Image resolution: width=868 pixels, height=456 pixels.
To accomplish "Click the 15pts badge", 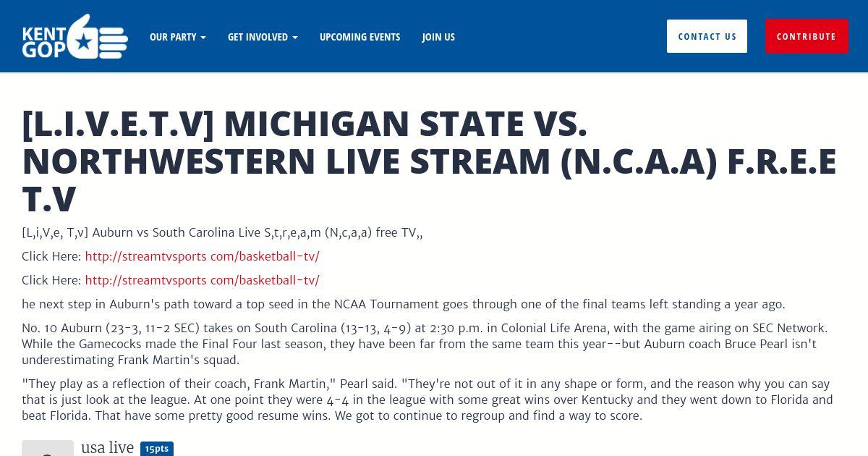I will (x=157, y=449).
